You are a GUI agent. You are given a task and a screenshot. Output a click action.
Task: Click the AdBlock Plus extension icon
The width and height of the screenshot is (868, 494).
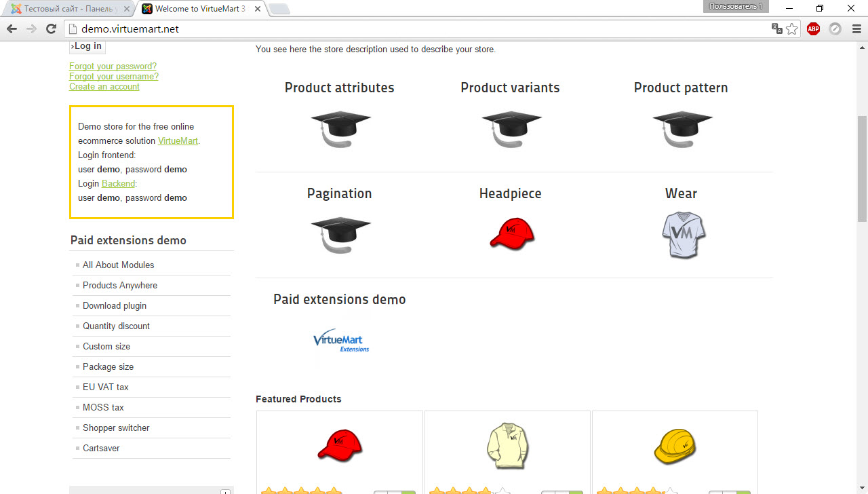coord(813,28)
